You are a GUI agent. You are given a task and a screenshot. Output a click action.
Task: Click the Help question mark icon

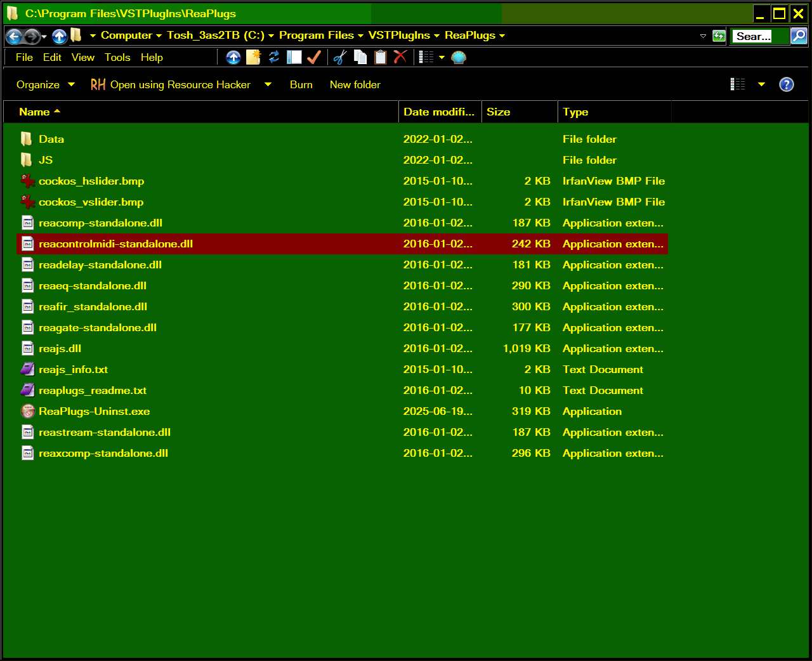pyautogui.click(x=787, y=84)
